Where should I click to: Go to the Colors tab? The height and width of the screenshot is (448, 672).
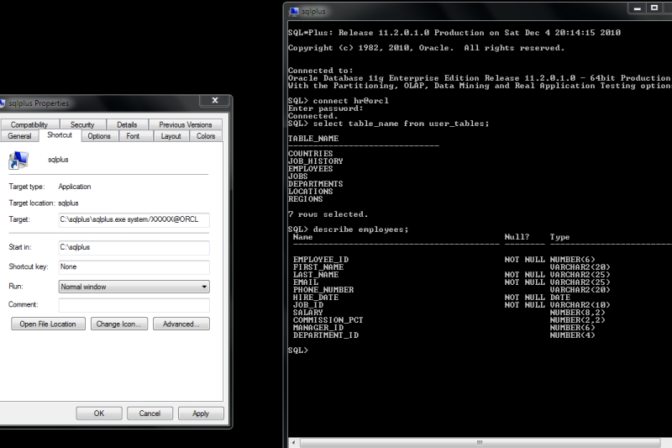click(x=206, y=136)
